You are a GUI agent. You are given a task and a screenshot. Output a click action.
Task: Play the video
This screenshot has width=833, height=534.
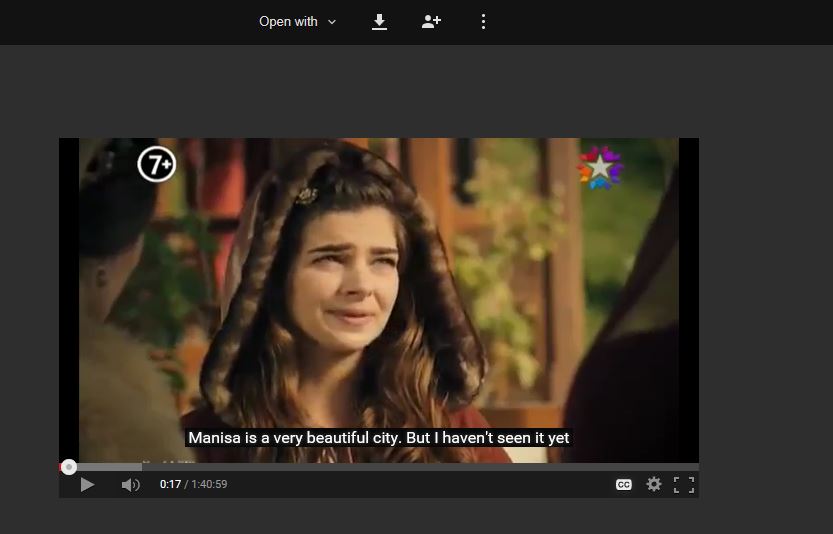click(x=87, y=485)
